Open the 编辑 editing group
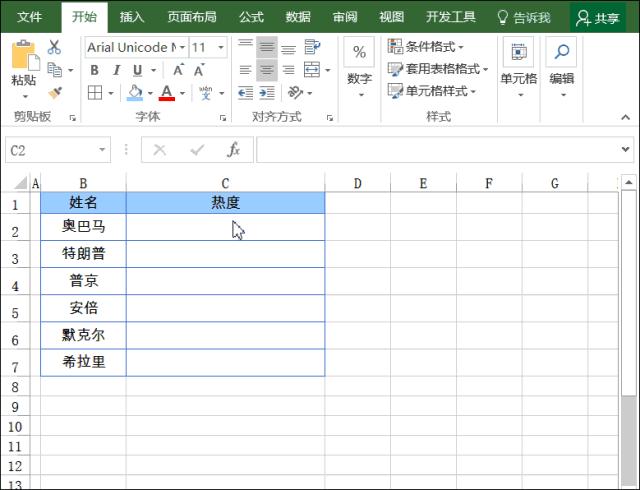640x490 pixels. click(x=562, y=68)
